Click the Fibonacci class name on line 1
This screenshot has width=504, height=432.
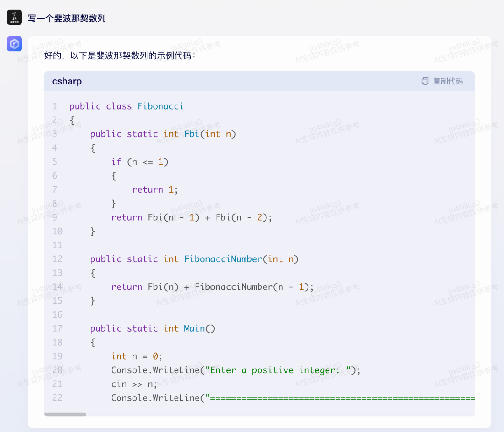click(160, 106)
